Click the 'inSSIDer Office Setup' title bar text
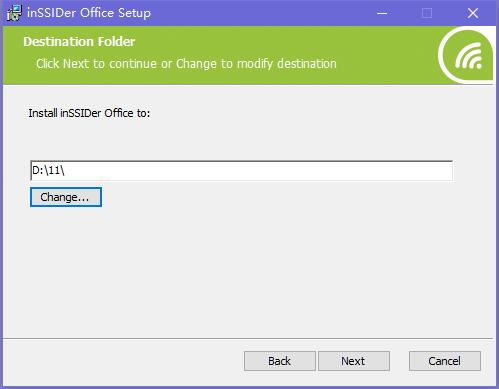499x389 pixels. [x=89, y=13]
